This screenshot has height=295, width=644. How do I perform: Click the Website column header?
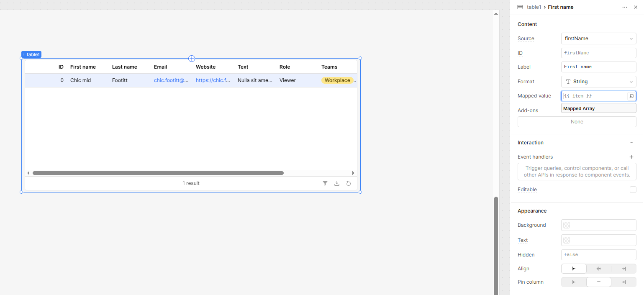206,67
